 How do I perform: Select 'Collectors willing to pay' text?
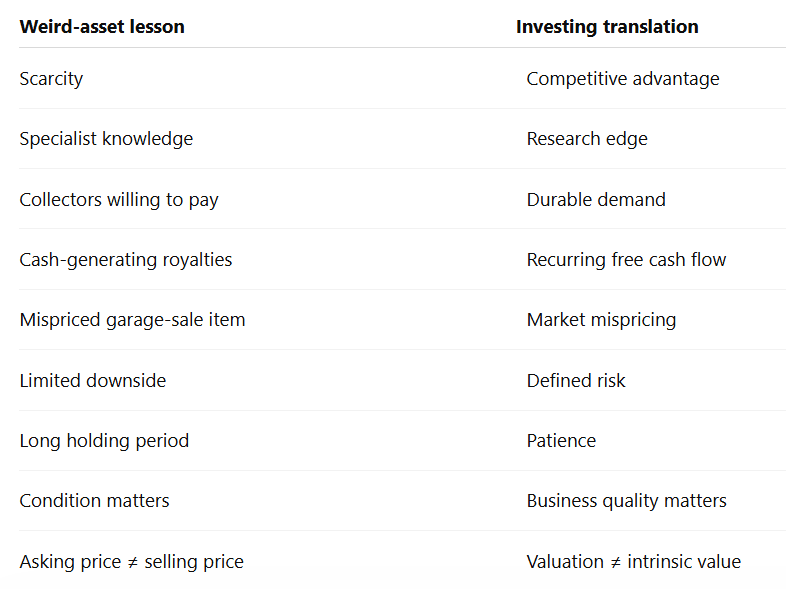click(x=119, y=200)
